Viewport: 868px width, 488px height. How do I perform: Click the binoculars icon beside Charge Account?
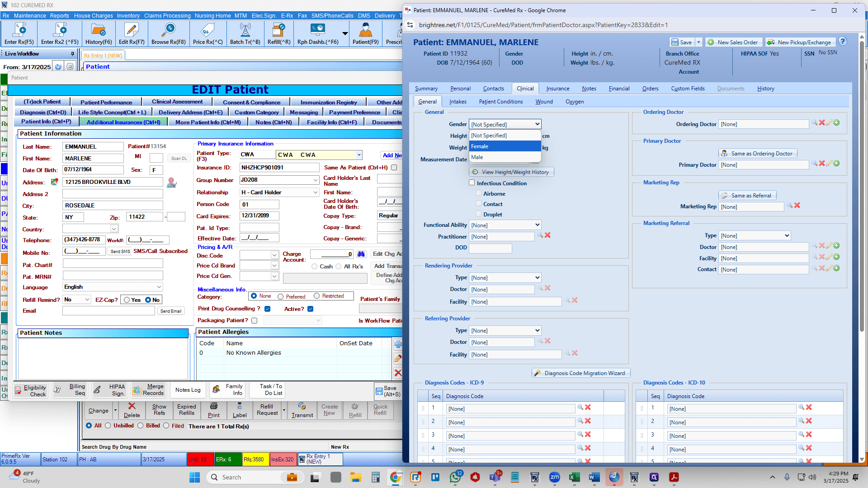click(x=361, y=254)
